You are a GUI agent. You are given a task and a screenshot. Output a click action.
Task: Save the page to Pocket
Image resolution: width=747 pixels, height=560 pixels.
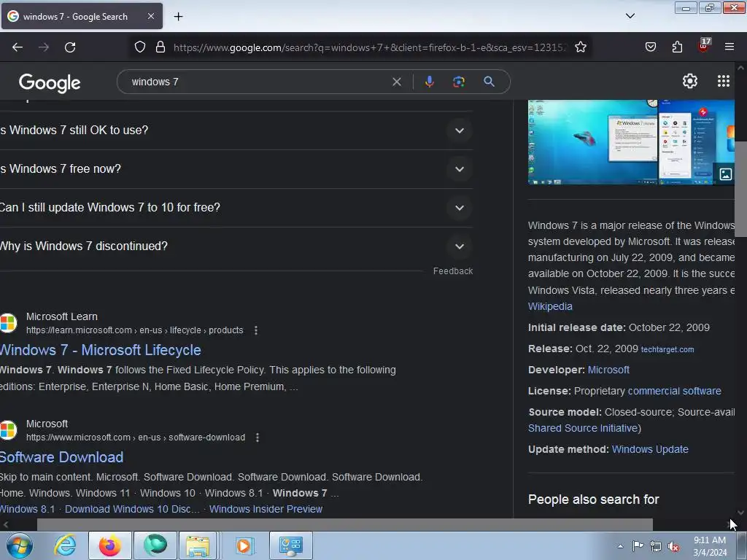[650, 47]
